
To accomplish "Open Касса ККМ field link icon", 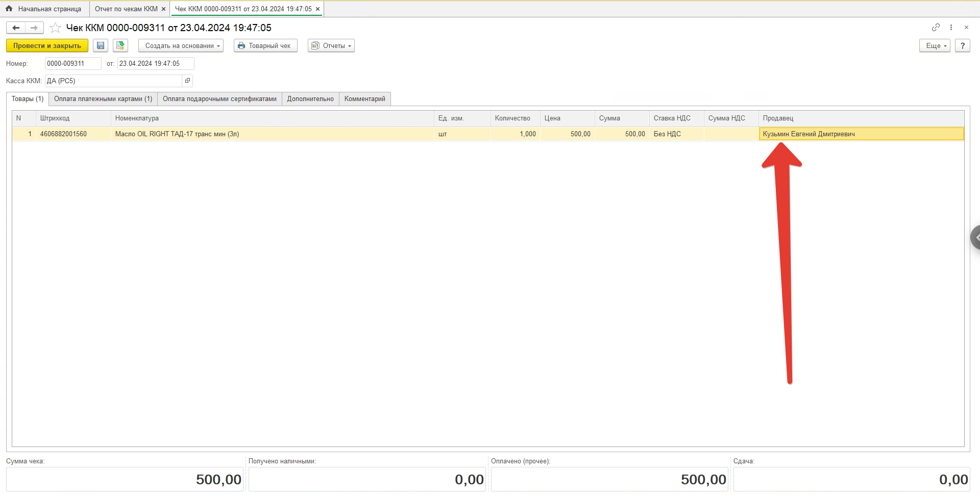I will point(187,81).
